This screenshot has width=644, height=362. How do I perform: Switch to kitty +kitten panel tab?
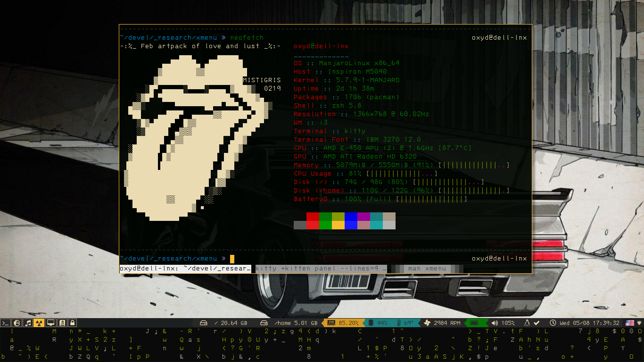(321, 269)
